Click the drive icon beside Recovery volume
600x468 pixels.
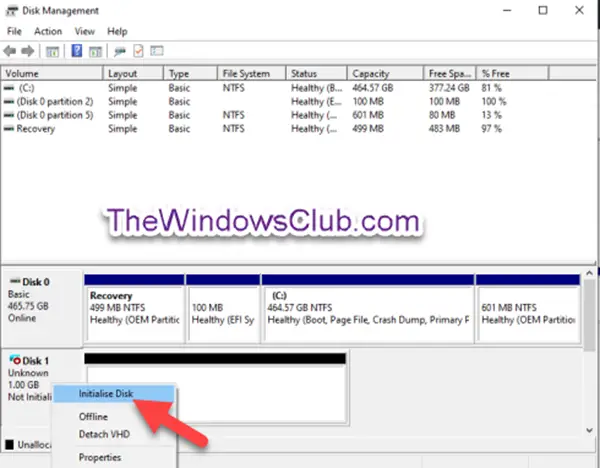point(9,129)
